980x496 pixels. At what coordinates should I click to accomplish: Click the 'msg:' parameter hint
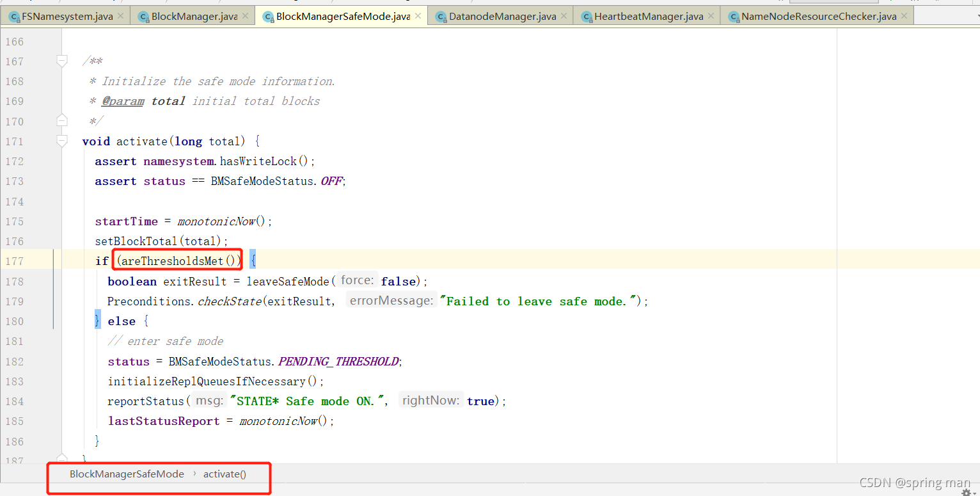click(210, 401)
